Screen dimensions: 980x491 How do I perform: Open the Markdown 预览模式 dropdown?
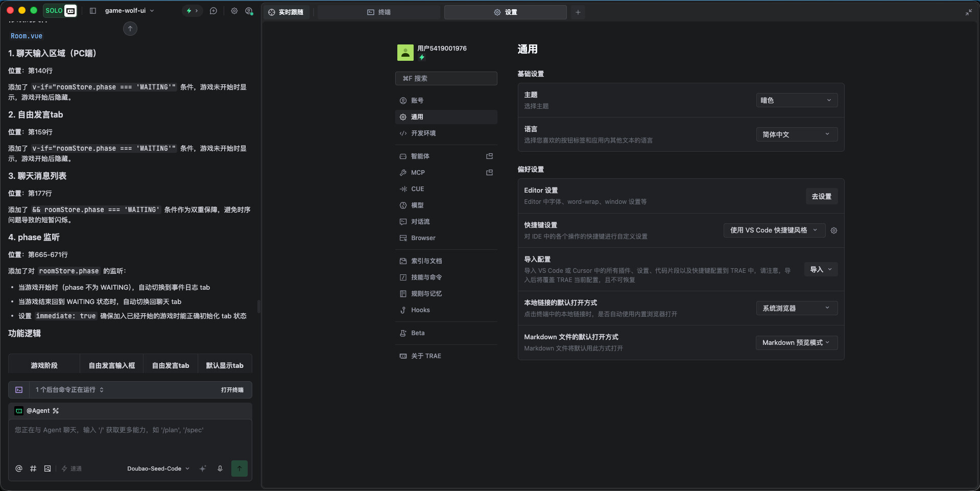pyautogui.click(x=797, y=343)
